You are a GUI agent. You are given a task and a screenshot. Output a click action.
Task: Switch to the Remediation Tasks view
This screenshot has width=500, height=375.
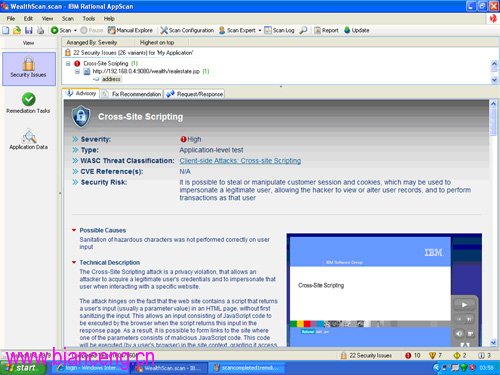[28, 103]
